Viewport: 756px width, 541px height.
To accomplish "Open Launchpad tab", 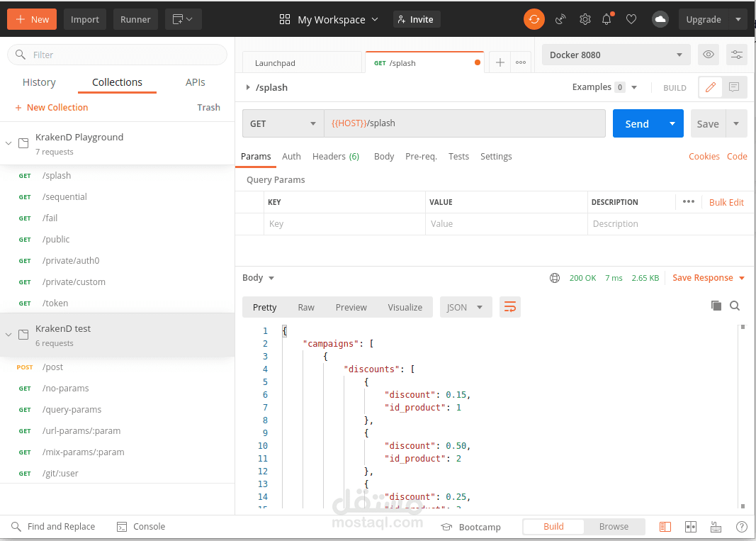I will (x=302, y=62).
